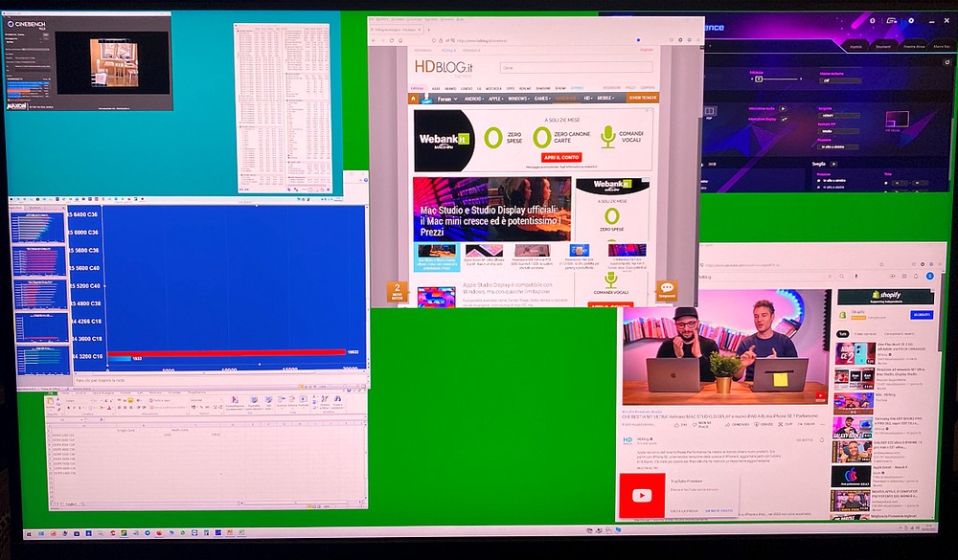The image size is (958, 560).
Task: Click the YouTube apps grid icon
Action: point(905,277)
